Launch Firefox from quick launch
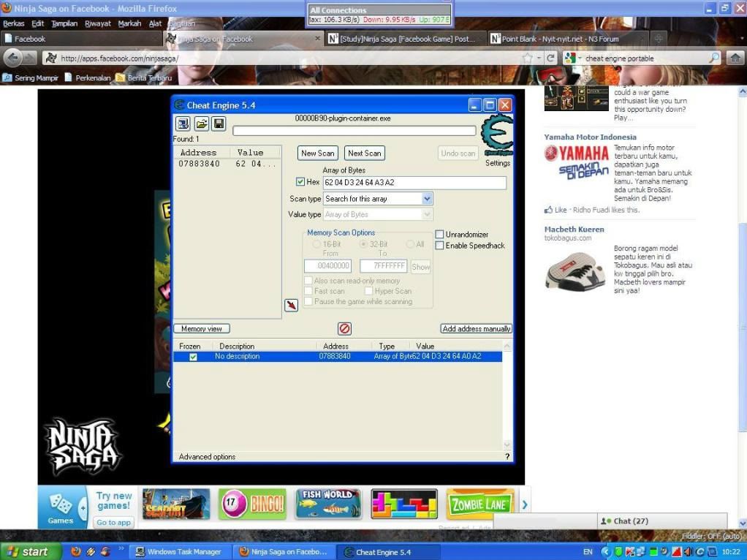 pyautogui.click(x=76, y=552)
